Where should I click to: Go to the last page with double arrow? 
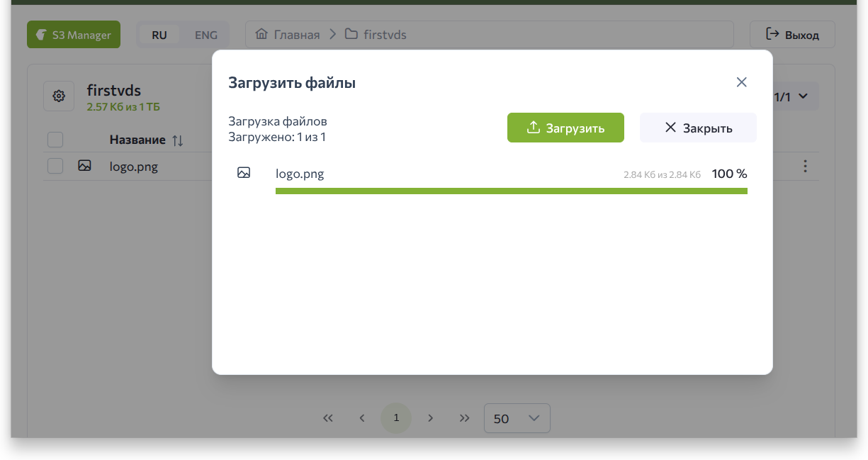[x=464, y=418]
